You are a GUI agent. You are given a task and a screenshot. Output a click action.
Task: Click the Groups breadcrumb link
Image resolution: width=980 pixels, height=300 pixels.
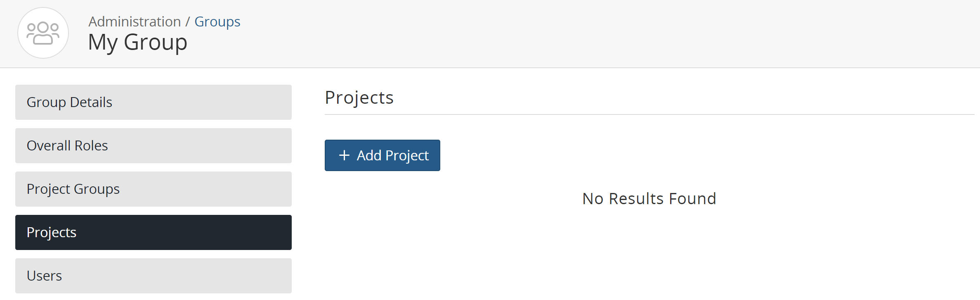pos(217,21)
